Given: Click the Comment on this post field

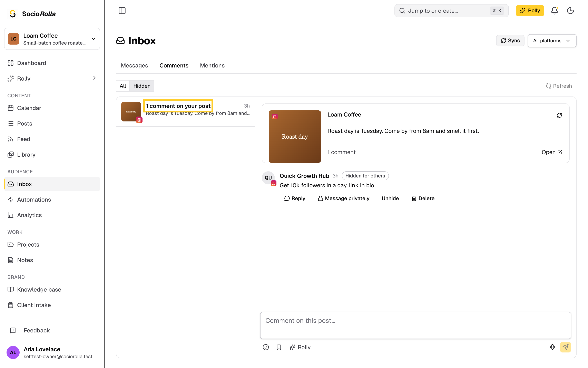Looking at the screenshot, I should click(x=415, y=325).
